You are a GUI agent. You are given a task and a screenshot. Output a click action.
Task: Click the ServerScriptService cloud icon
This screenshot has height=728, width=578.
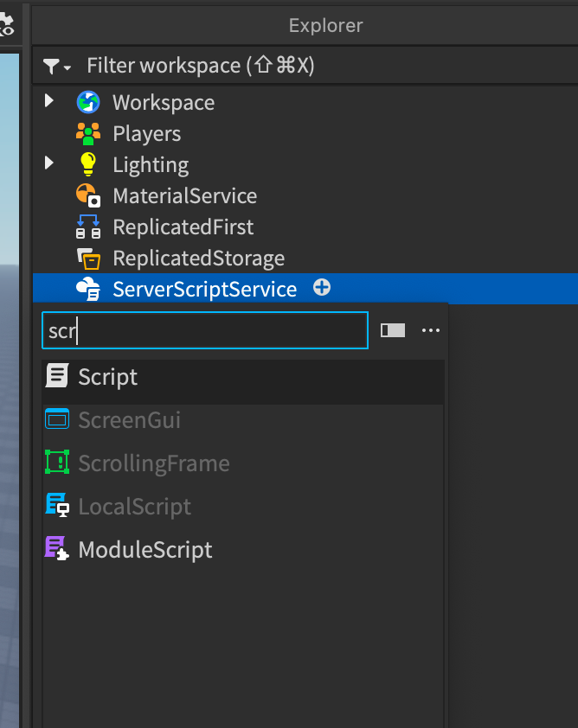tap(87, 289)
